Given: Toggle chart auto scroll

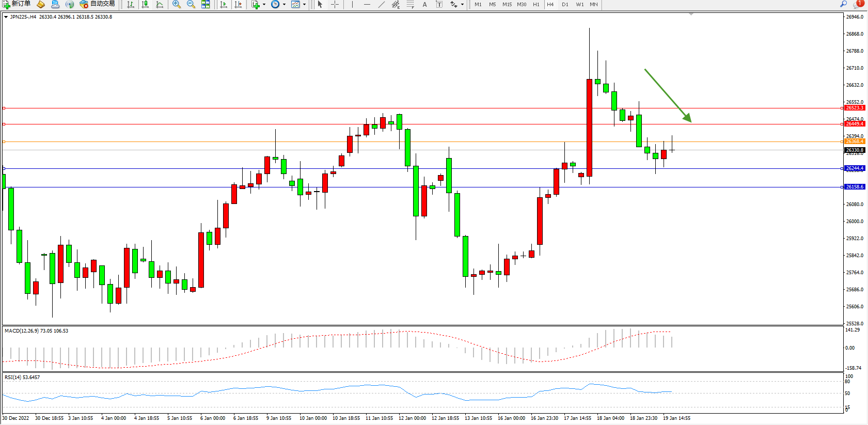Looking at the screenshot, I should [224, 4].
